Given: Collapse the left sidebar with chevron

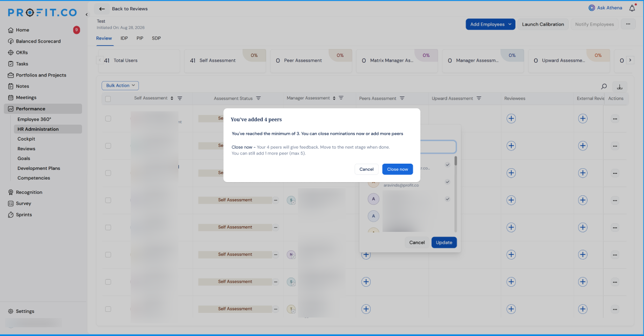Looking at the screenshot, I should click(86, 14).
